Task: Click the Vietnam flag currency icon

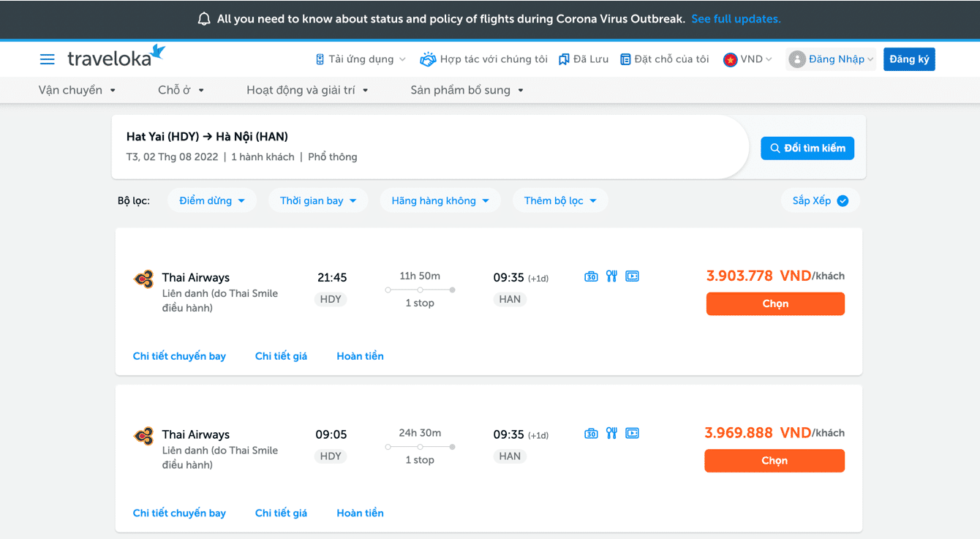Action: pos(730,59)
